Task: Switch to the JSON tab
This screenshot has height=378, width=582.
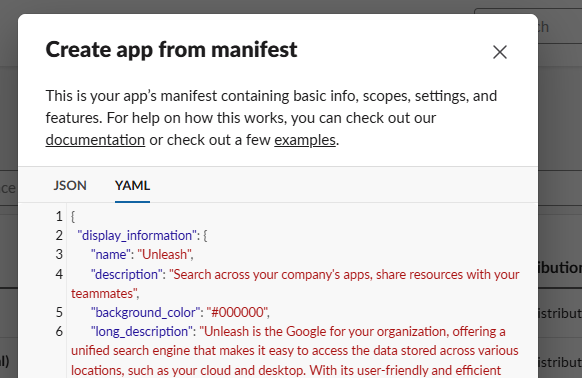Action: [70, 185]
